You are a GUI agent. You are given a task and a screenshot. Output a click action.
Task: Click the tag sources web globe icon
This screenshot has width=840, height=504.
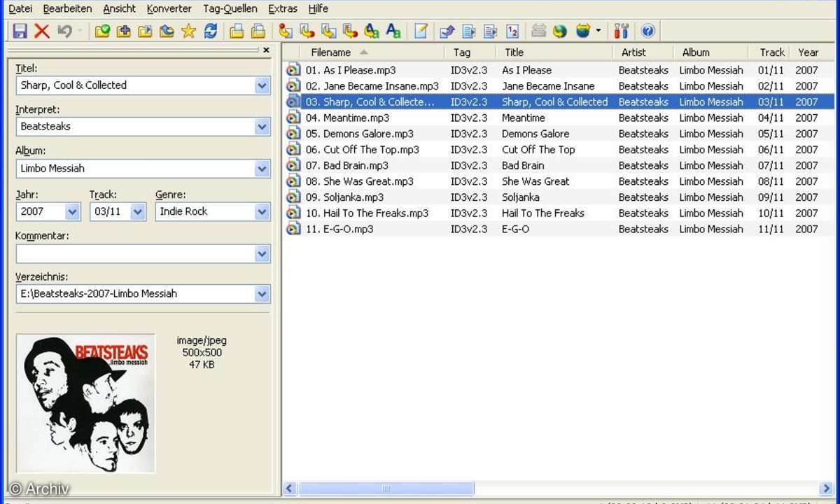click(x=582, y=31)
